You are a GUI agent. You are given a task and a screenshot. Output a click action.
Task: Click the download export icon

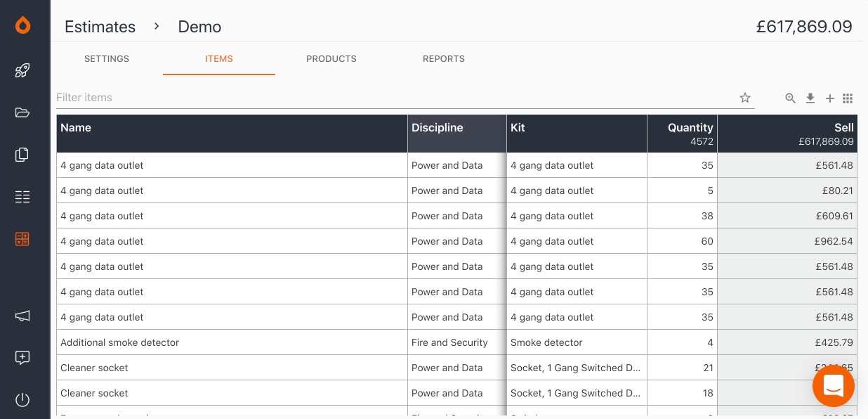[x=810, y=98]
